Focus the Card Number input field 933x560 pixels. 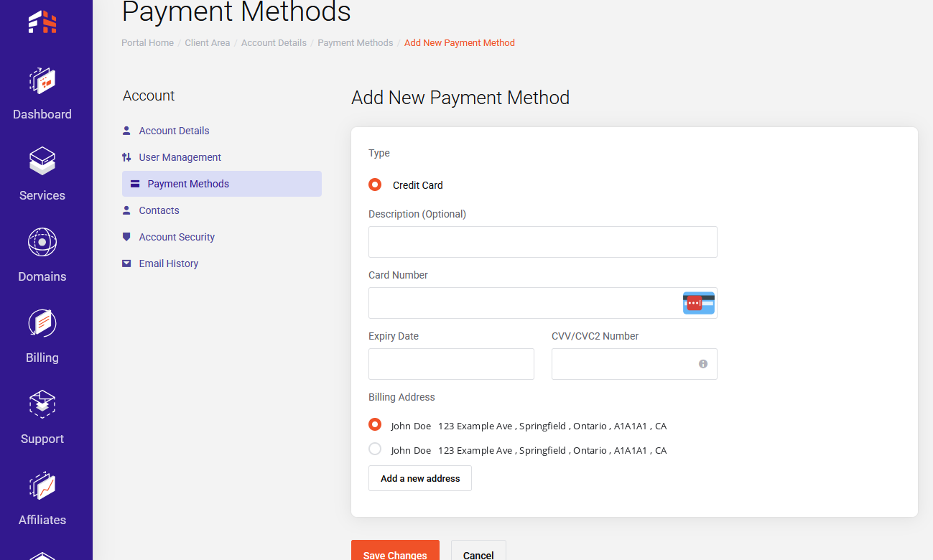point(543,303)
